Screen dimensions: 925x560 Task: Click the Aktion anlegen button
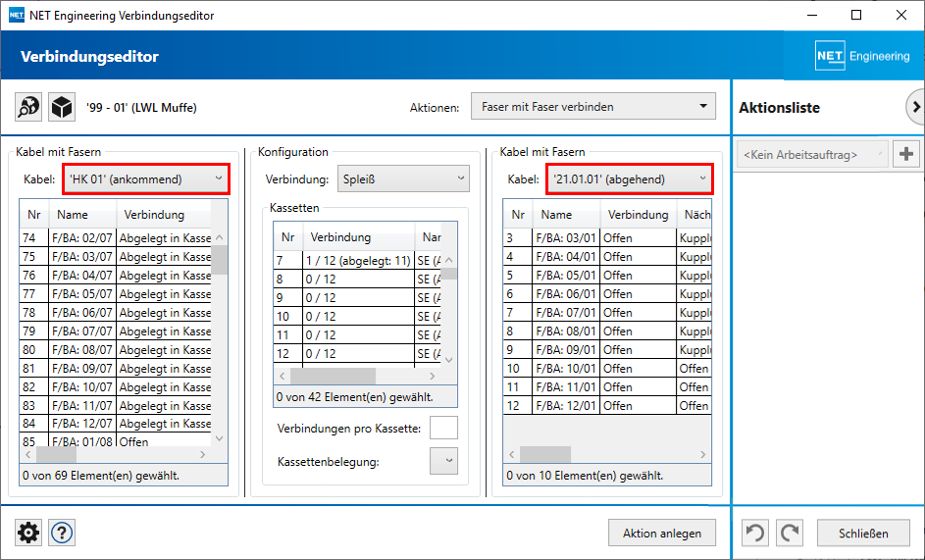662,533
